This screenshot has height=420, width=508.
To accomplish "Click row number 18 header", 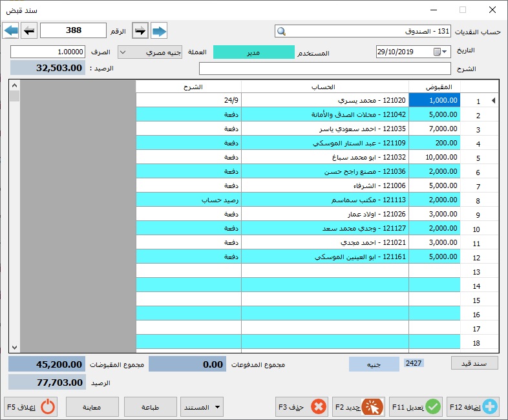I will click(x=479, y=343).
